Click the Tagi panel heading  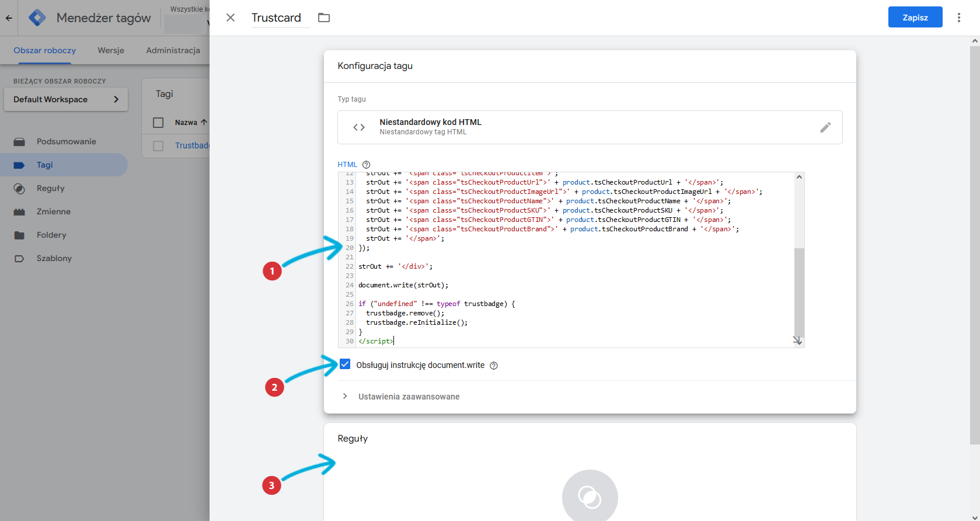coord(165,94)
